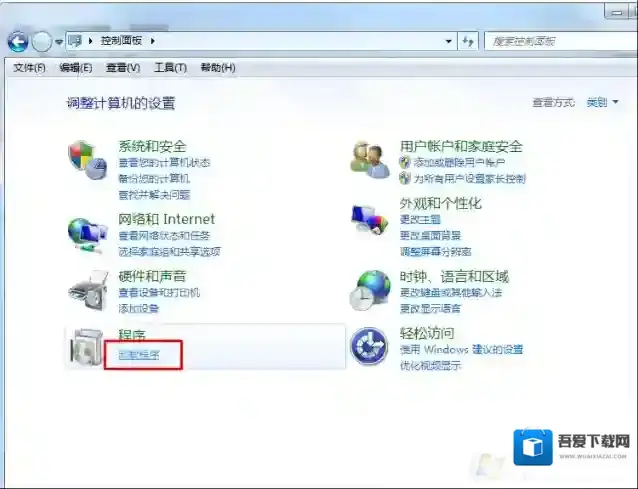The image size is (638, 489).
Task: Click the 用户帐户 people icon
Action: pyautogui.click(x=369, y=160)
